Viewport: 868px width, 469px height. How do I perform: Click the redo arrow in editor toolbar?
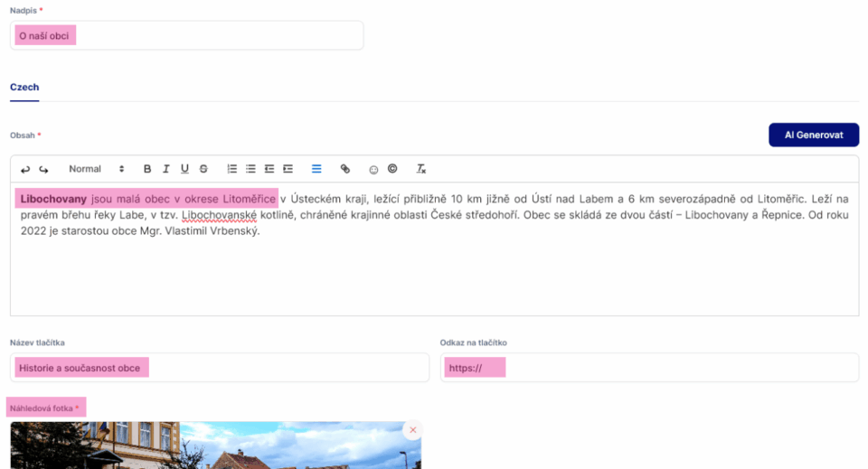tap(43, 169)
